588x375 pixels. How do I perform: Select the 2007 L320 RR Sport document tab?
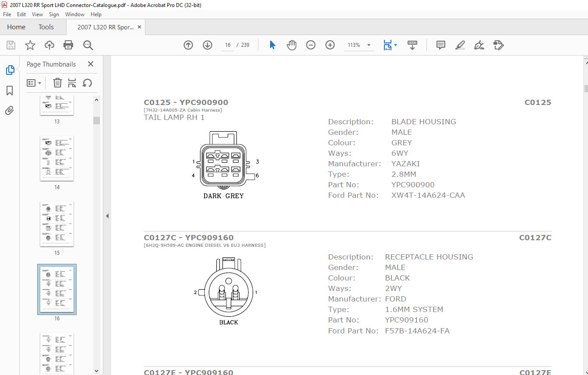[106, 27]
